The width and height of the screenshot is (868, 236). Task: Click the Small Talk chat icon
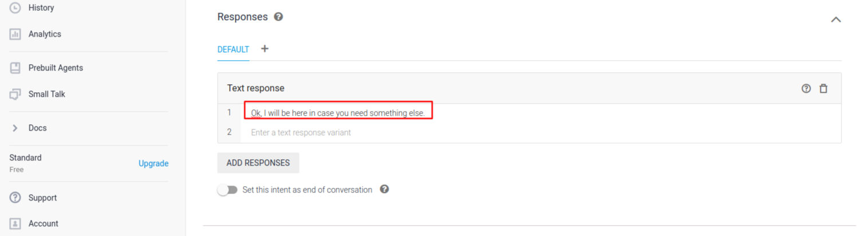click(x=15, y=94)
